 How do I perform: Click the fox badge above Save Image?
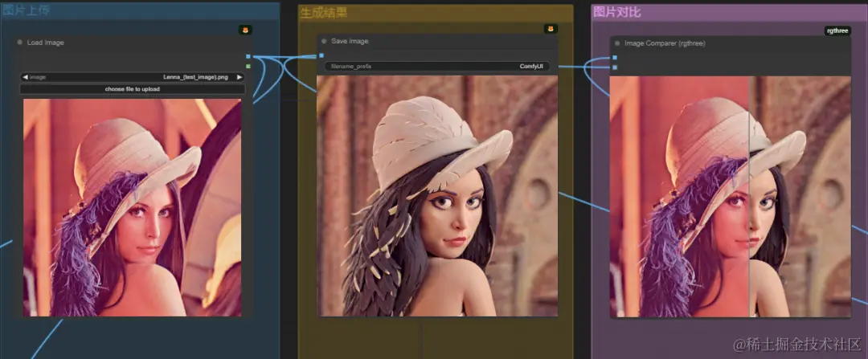(551, 29)
